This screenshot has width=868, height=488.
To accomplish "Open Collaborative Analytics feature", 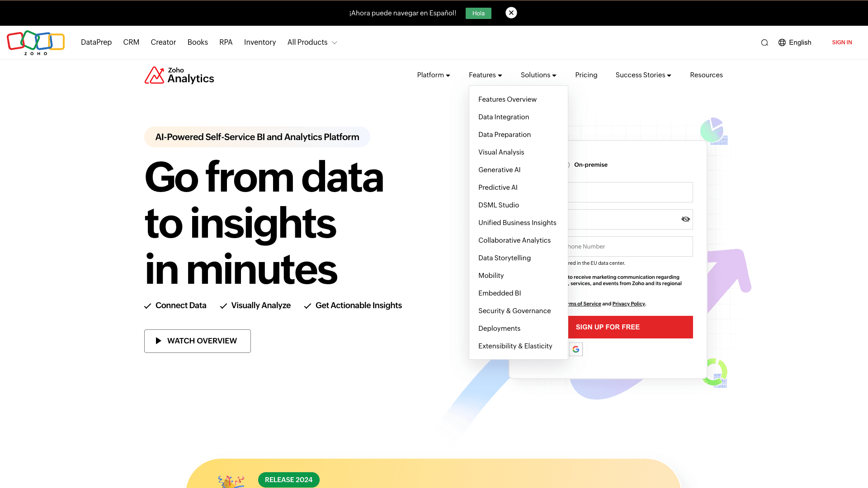I will click(514, 240).
